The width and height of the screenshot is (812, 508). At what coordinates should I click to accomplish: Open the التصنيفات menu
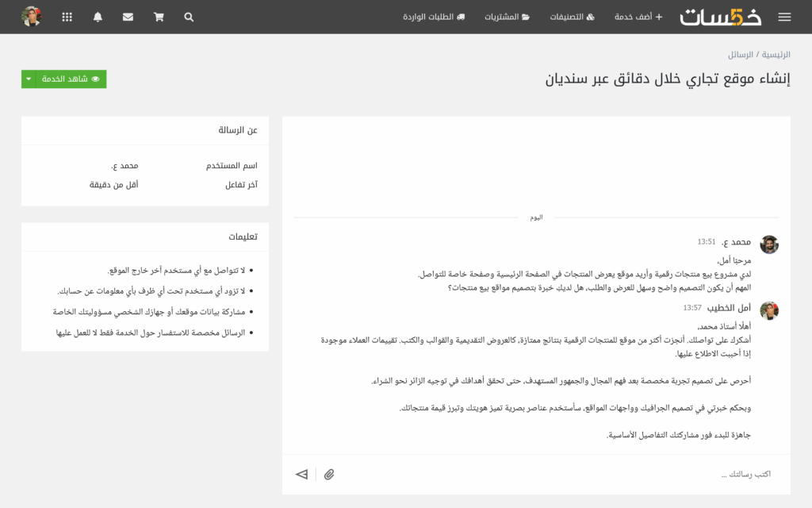[573, 16]
